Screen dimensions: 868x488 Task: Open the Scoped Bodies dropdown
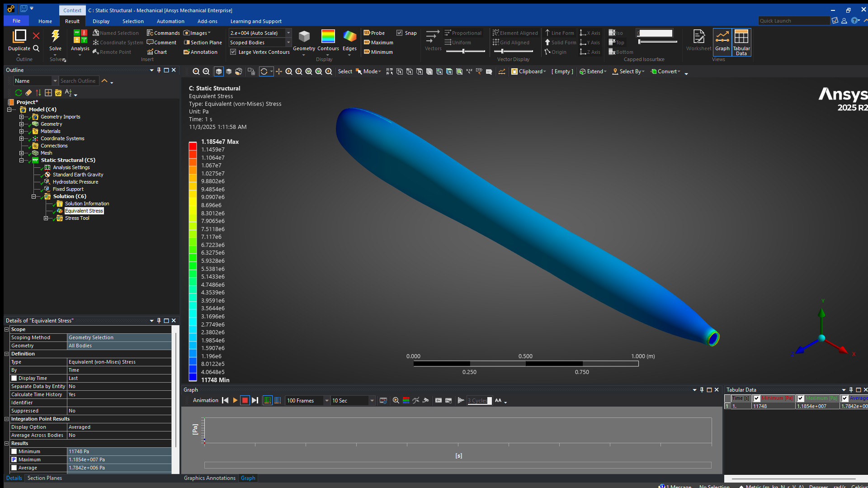click(x=288, y=42)
